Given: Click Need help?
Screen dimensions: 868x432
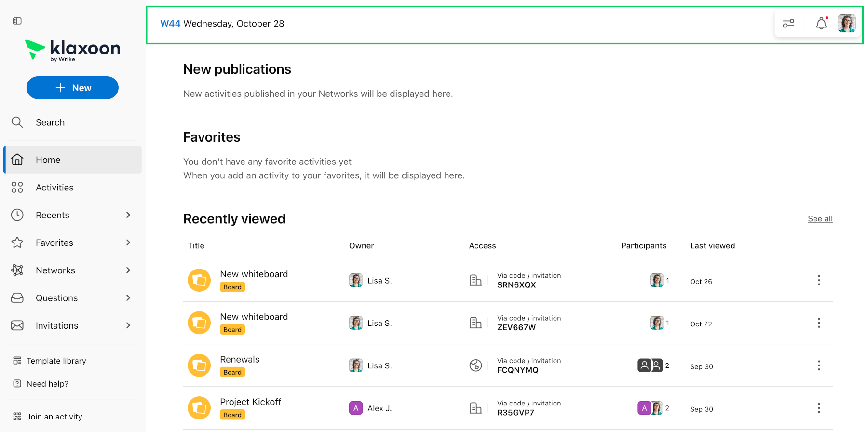Looking at the screenshot, I should click(41, 384).
